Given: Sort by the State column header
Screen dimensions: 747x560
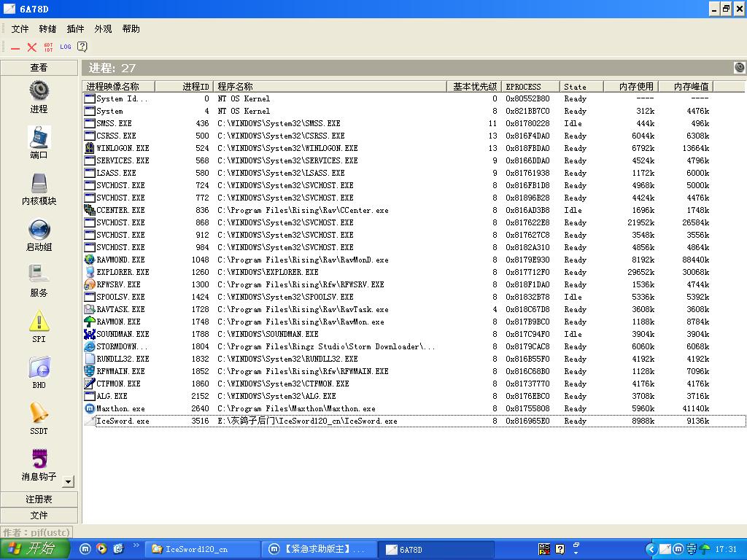Looking at the screenshot, I should tap(581, 87).
